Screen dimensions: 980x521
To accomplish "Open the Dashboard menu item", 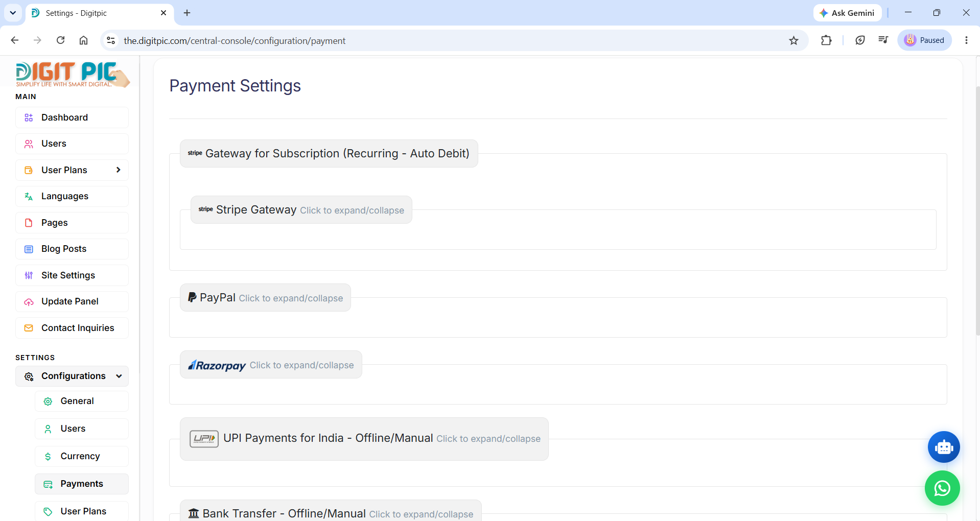I will [x=72, y=117].
